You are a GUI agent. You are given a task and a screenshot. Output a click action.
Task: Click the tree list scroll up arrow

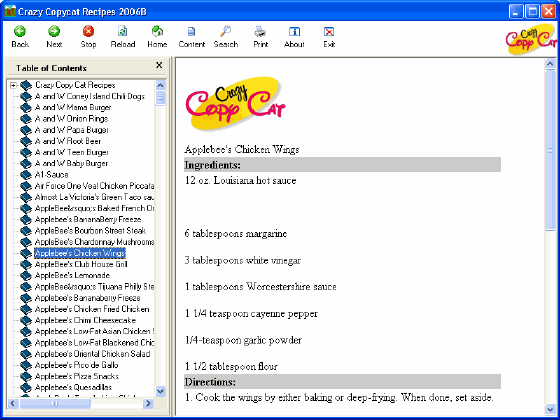161,85
